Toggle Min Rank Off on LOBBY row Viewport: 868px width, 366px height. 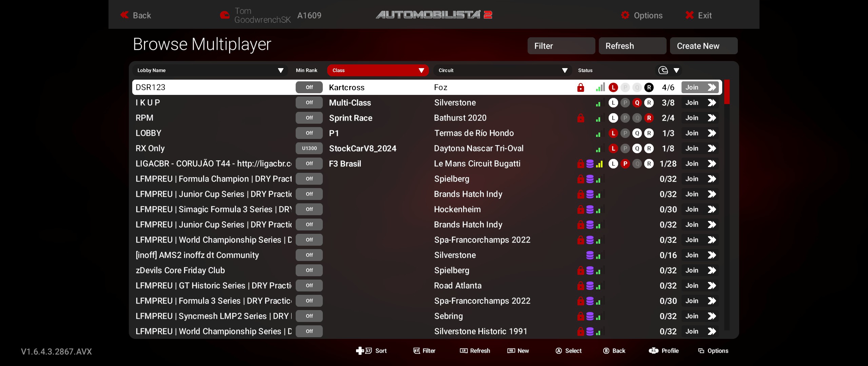pos(309,133)
